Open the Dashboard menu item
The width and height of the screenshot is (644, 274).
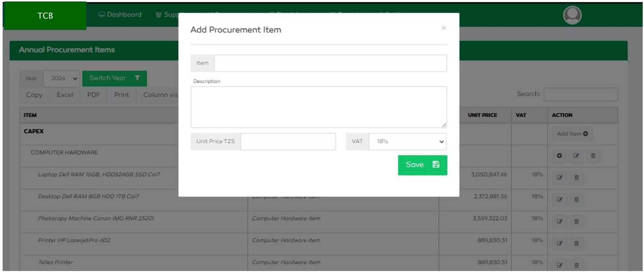click(x=120, y=15)
